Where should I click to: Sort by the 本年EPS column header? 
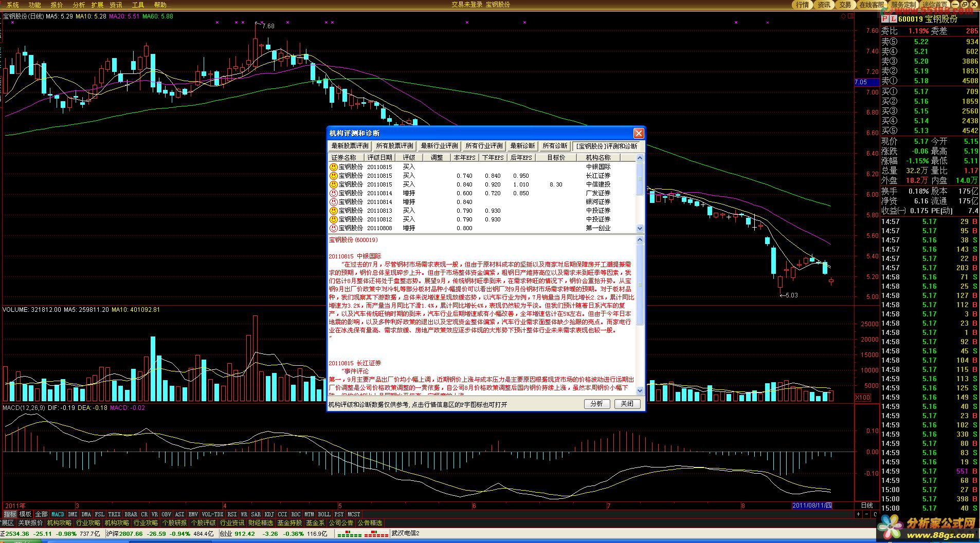(x=464, y=158)
